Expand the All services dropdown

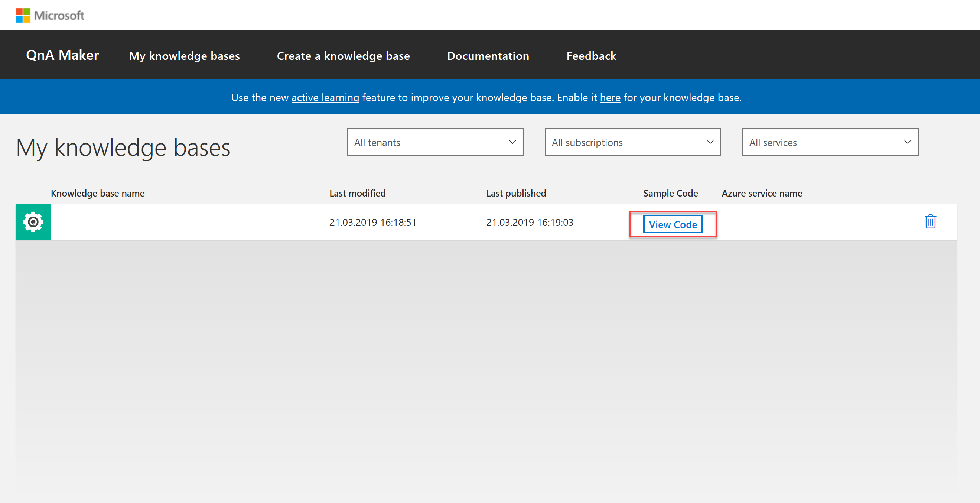(x=830, y=142)
